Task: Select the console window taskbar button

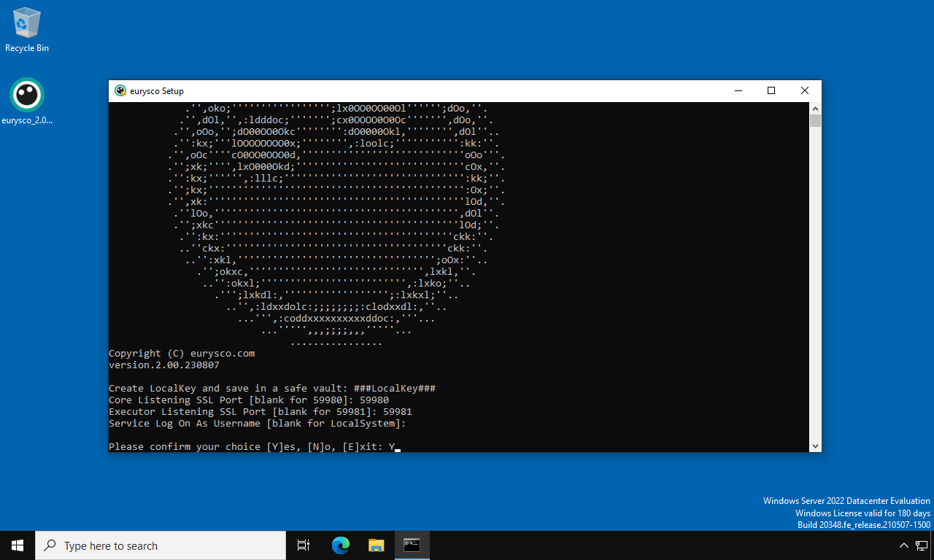Action: click(412, 545)
